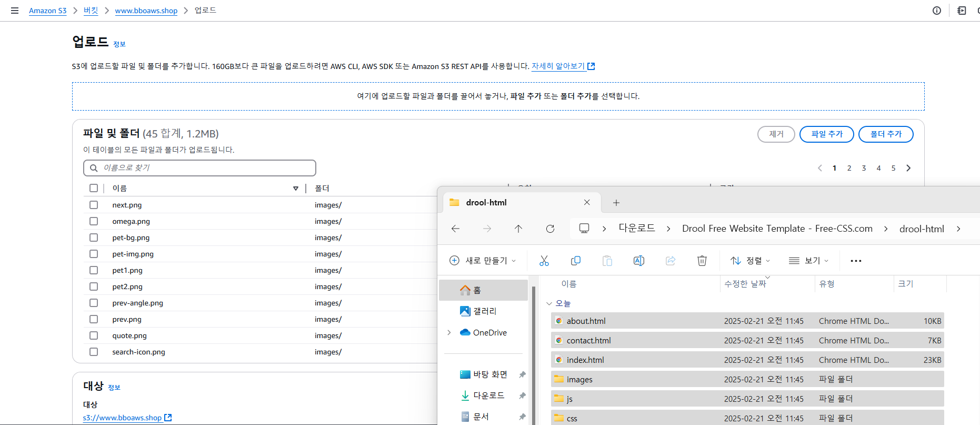
Task: Go to next page of S3 file table
Action: (908, 168)
